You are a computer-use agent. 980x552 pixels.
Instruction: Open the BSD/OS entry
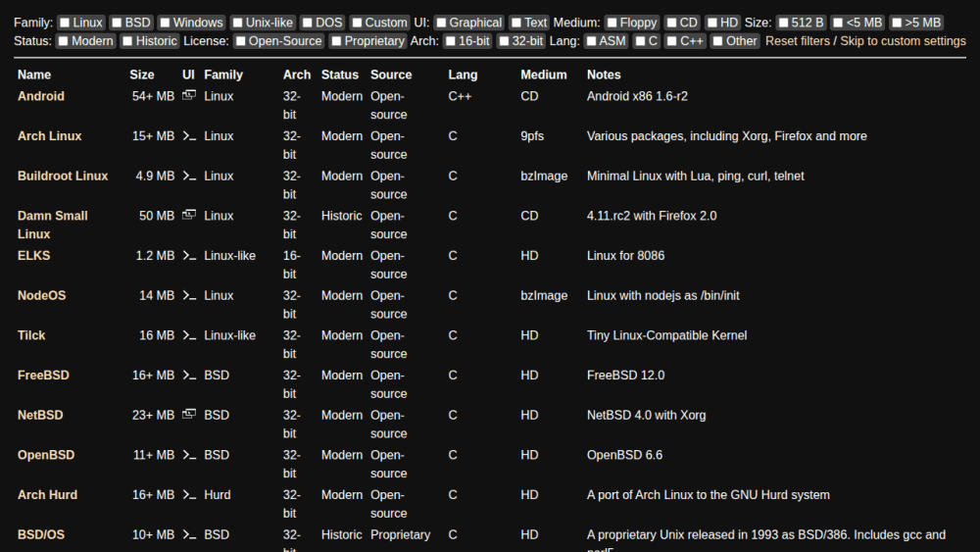coord(40,535)
